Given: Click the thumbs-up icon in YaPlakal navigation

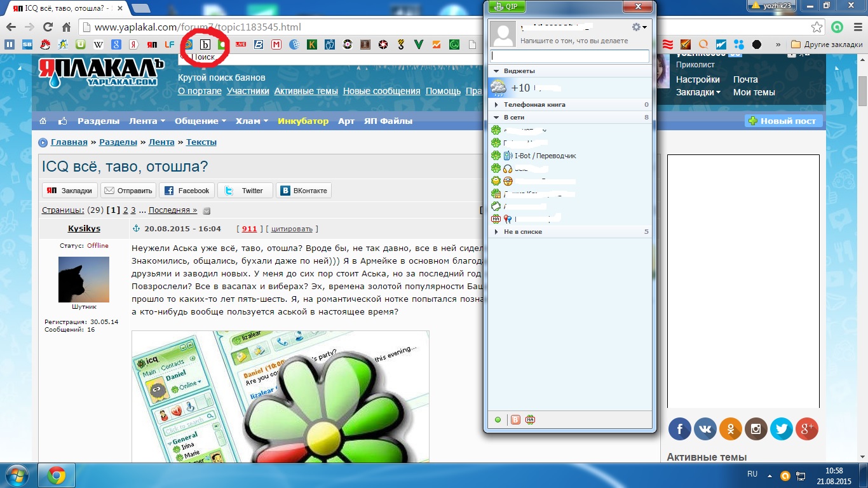Looking at the screenshot, I should (x=62, y=121).
